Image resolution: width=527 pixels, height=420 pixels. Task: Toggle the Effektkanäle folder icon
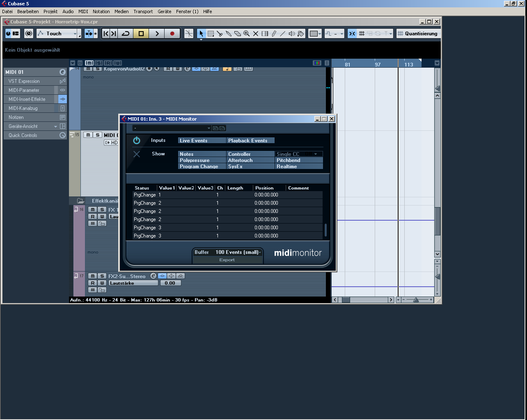80,201
